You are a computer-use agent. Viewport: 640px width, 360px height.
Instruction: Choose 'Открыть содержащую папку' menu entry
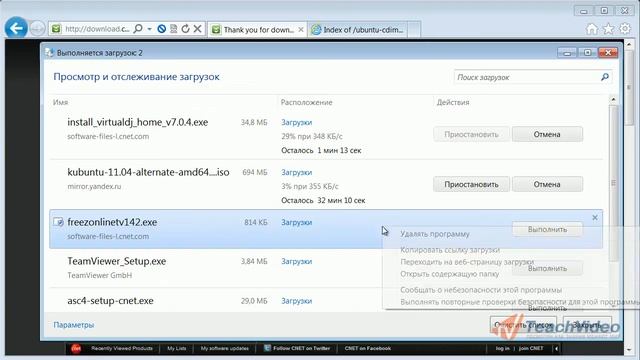point(449,274)
